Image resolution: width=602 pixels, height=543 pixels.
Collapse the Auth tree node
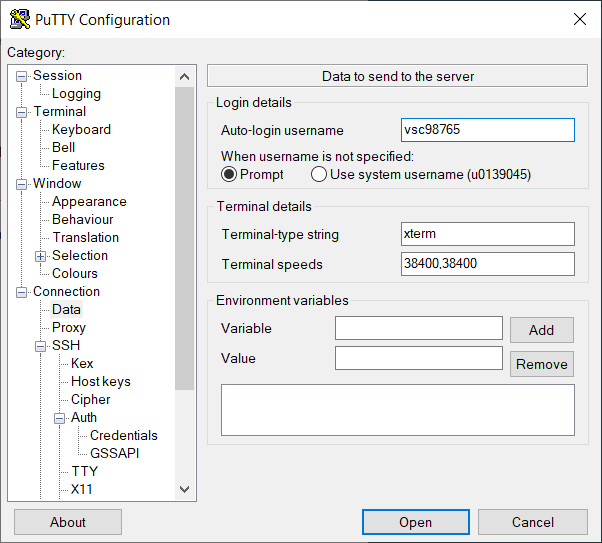coord(59,418)
